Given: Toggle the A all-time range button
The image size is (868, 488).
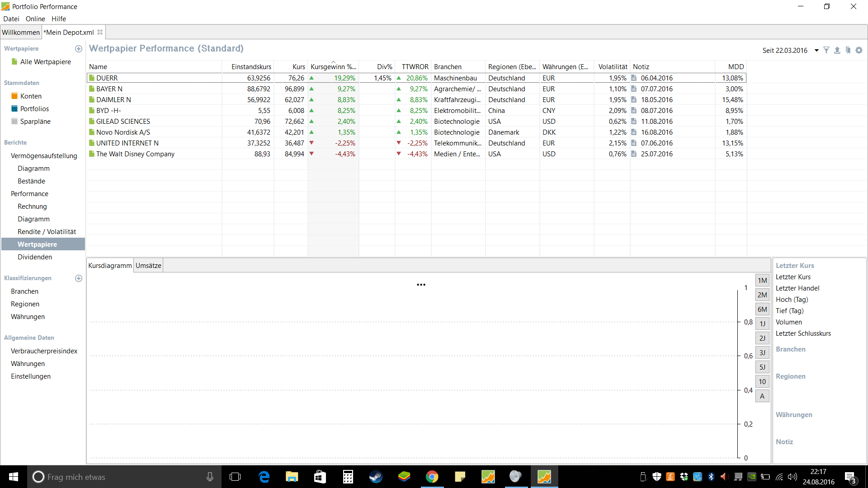Looking at the screenshot, I should 762,396.
